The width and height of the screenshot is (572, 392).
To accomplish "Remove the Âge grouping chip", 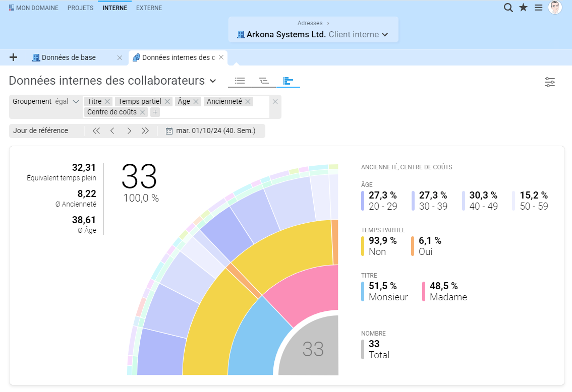I will [x=196, y=101].
